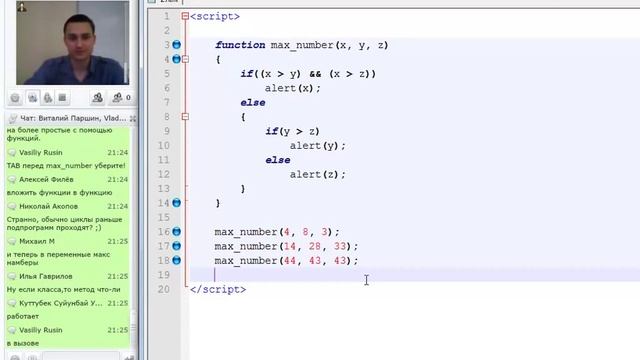Click message 'TAB перед max_number уберите!'
This screenshot has height=360, width=640.
pos(66,166)
